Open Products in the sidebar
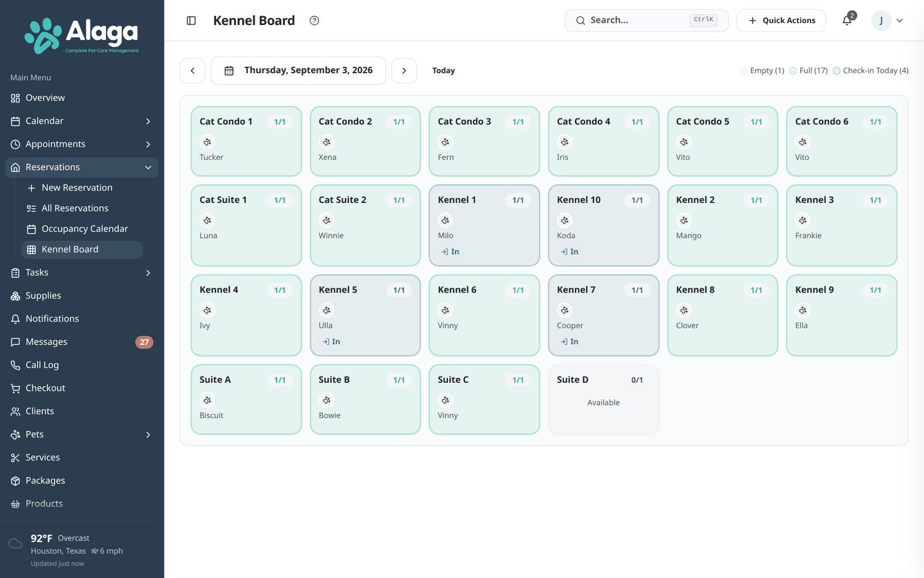Screen dimensions: 924x578 tap(81, 504)
